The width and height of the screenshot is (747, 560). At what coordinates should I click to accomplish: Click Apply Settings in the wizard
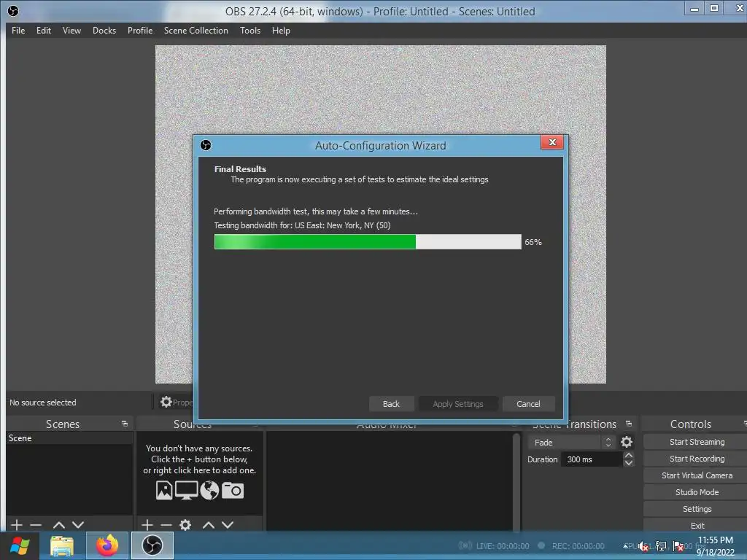pyautogui.click(x=458, y=404)
